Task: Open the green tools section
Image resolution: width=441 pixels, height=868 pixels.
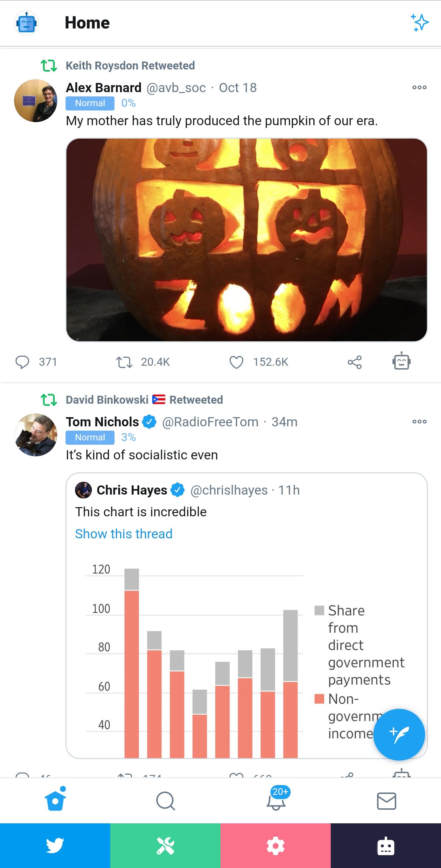Action: (165, 846)
